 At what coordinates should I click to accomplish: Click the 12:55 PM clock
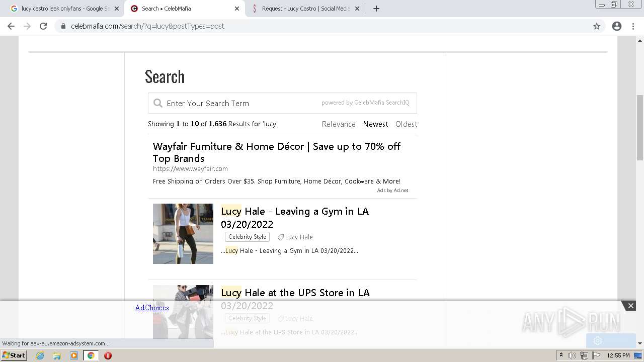point(618,355)
